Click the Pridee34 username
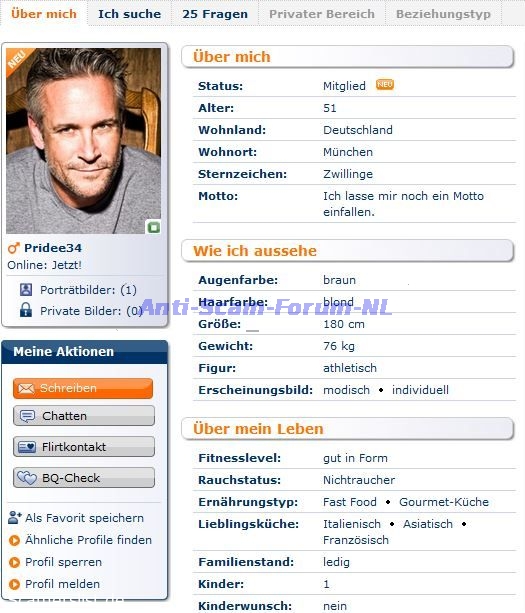Image resolution: width=525 pixels, height=613 pixels. point(53,248)
